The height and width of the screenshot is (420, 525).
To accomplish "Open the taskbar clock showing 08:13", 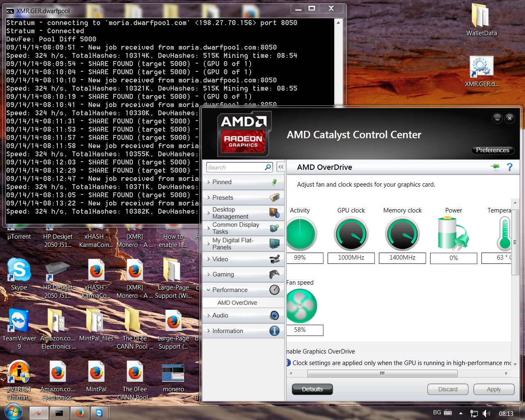I will point(506,413).
